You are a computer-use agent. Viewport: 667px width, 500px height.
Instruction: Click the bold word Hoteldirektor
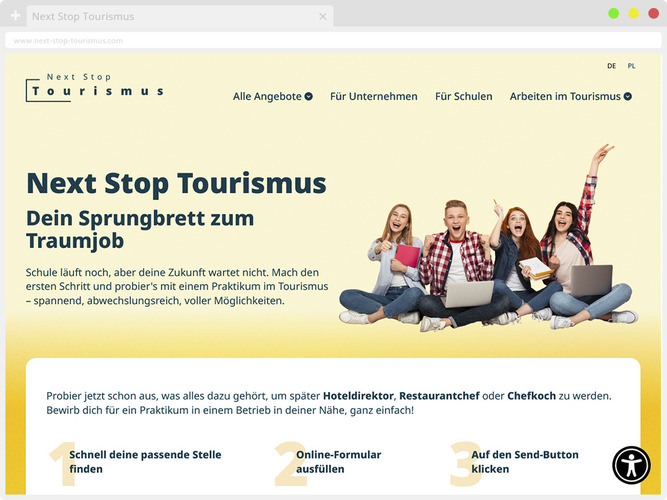pos(358,396)
